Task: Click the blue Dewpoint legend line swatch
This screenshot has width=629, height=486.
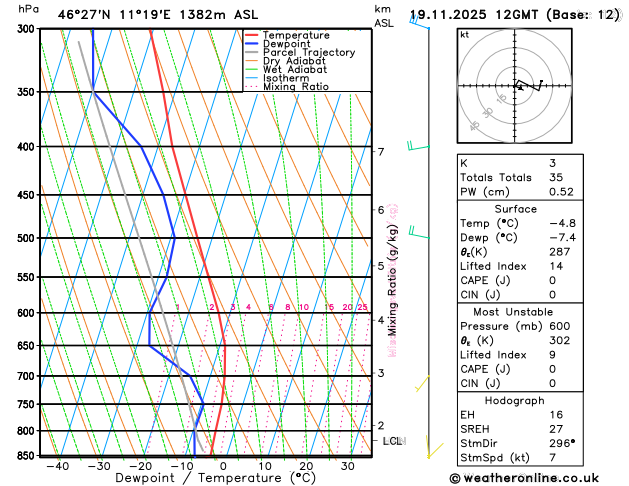Action: (x=252, y=44)
